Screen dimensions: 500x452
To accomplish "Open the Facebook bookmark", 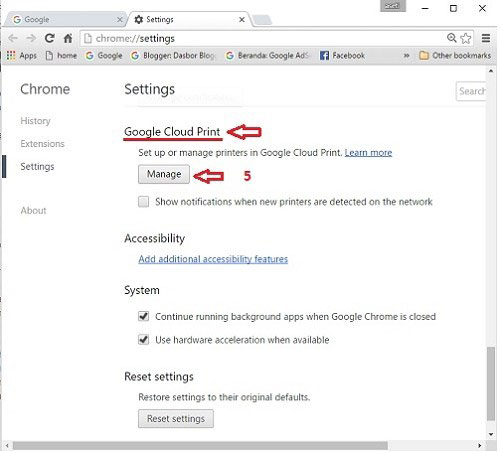I will point(342,55).
